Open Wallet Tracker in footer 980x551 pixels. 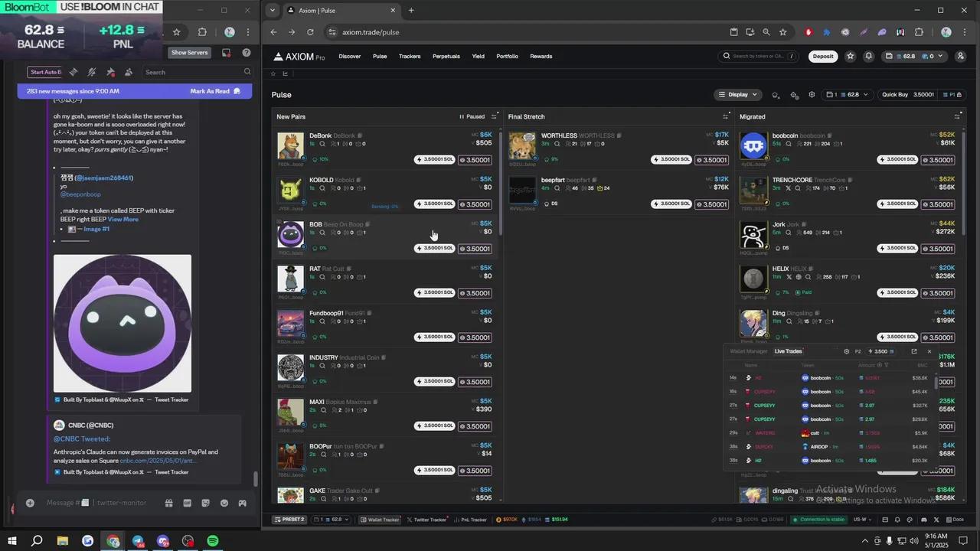point(380,520)
